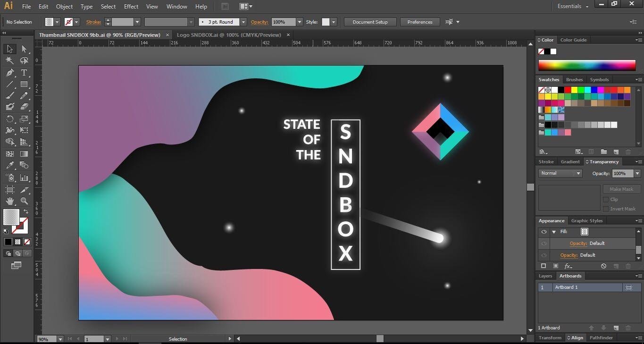Select the Type tool
This screenshot has width=644, height=344.
coord(24,73)
